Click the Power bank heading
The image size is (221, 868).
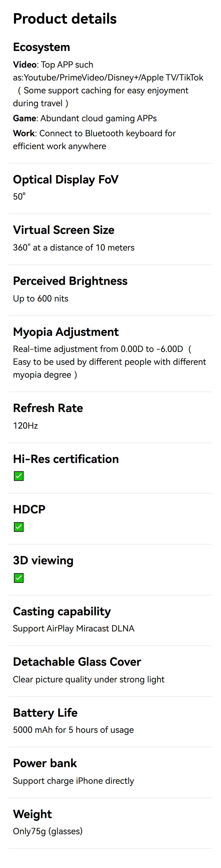tap(45, 763)
